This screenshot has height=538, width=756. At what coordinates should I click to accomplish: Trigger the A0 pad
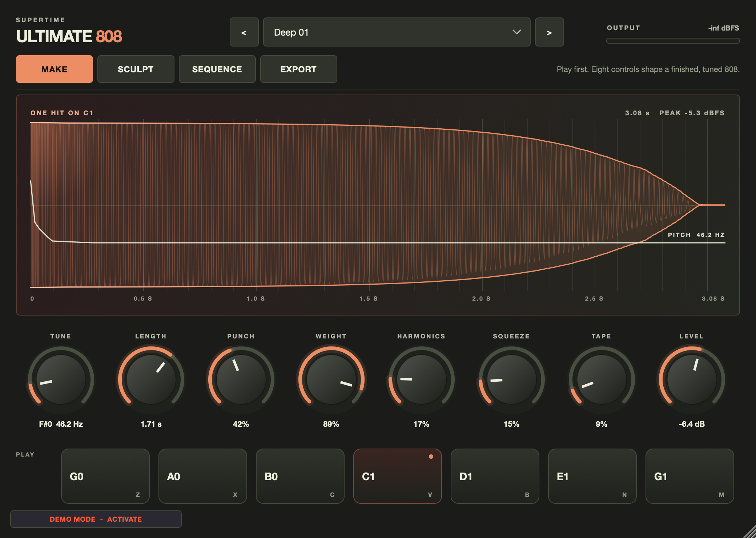[203, 476]
